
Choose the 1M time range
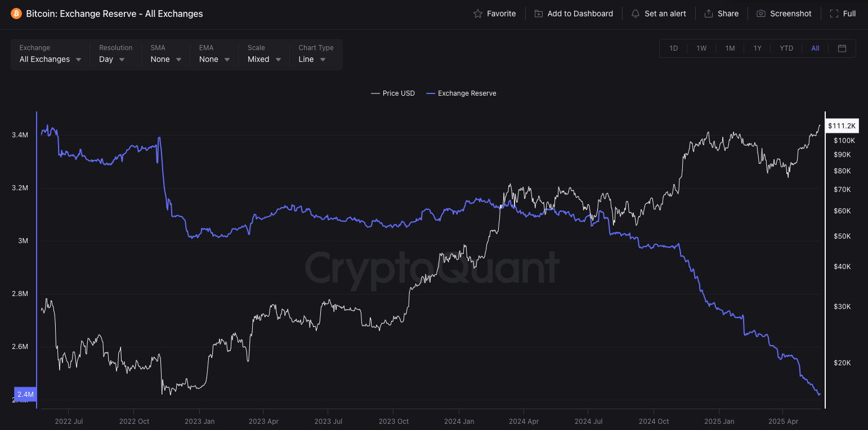pyautogui.click(x=730, y=48)
